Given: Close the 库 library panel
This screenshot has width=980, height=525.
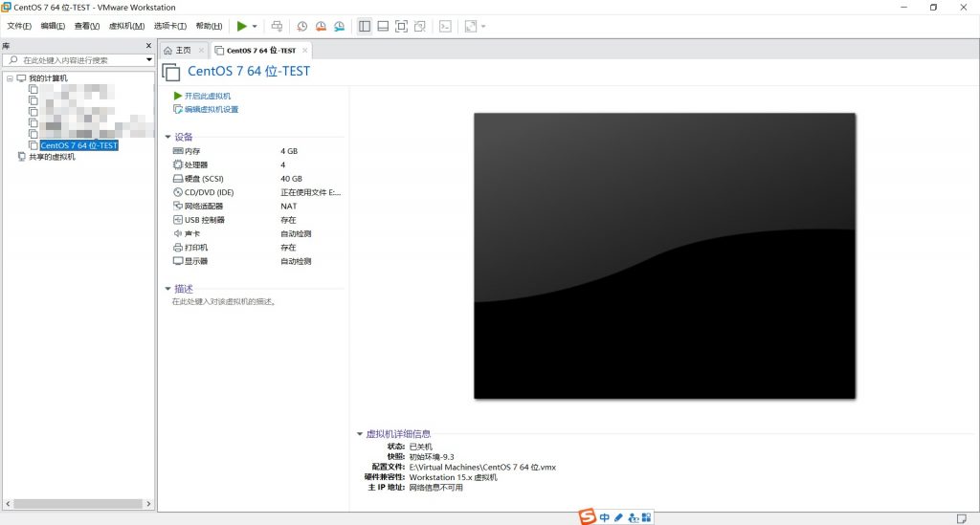Looking at the screenshot, I should pyautogui.click(x=148, y=46).
